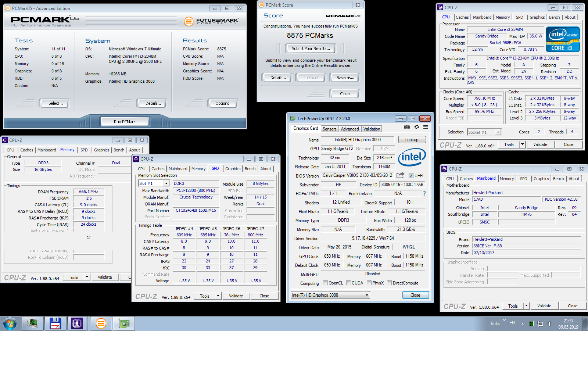Click Close in the GPU-Z window

tap(415, 295)
